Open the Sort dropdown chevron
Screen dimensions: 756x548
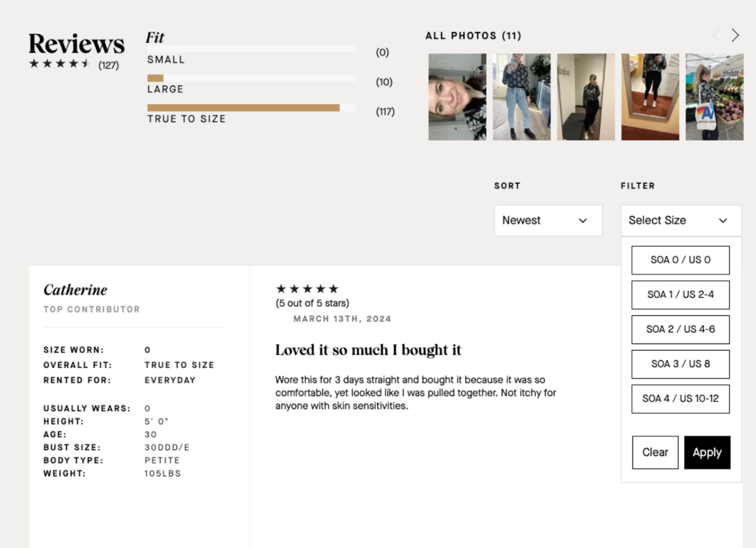[583, 220]
